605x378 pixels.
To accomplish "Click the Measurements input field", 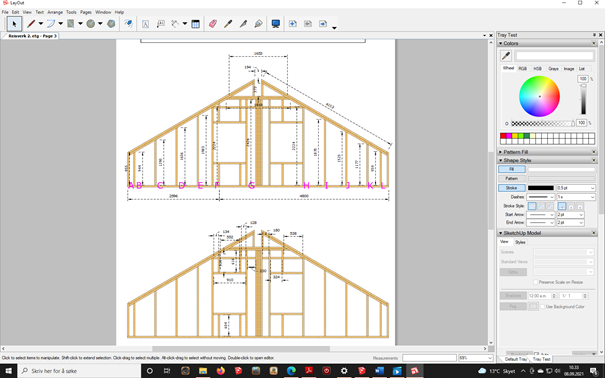I will point(429,358).
